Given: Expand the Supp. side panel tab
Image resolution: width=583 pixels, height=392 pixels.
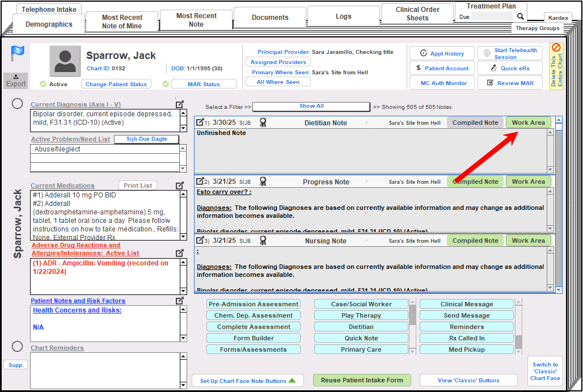Looking at the screenshot, I should [x=15, y=365].
